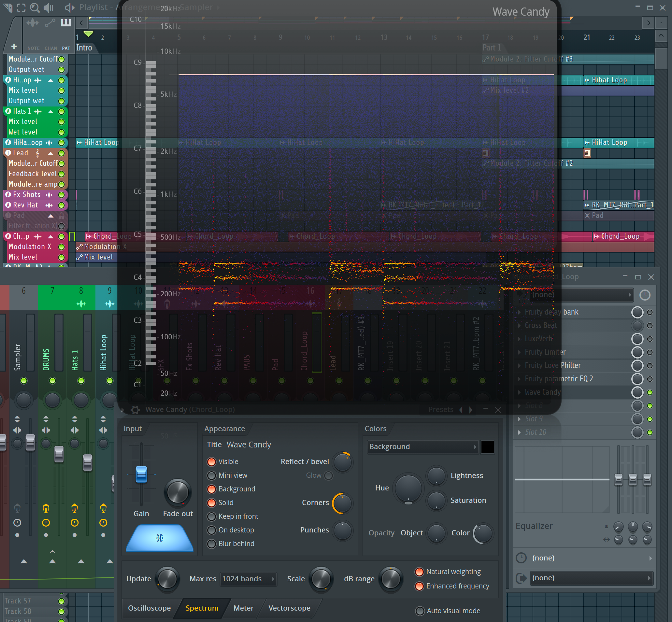Click the Hue knob in Colors panel
The image size is (672, 622).
[408, 489]
